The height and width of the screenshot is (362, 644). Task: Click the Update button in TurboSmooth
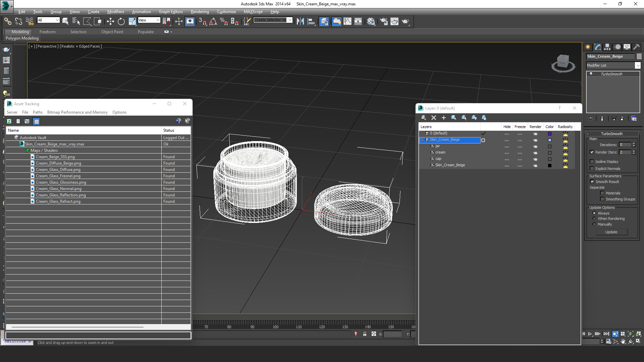tap(611, 232)
